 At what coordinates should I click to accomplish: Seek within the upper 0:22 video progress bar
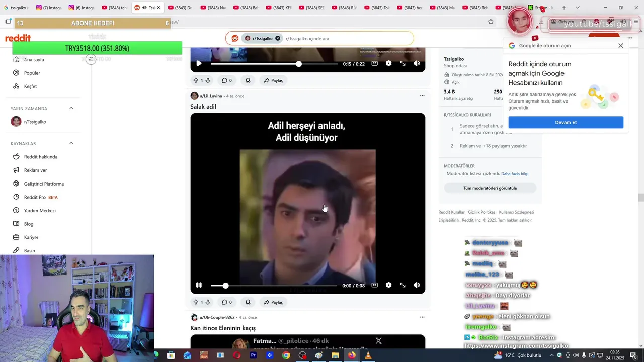pyautogui.click(x=274, y=64)
